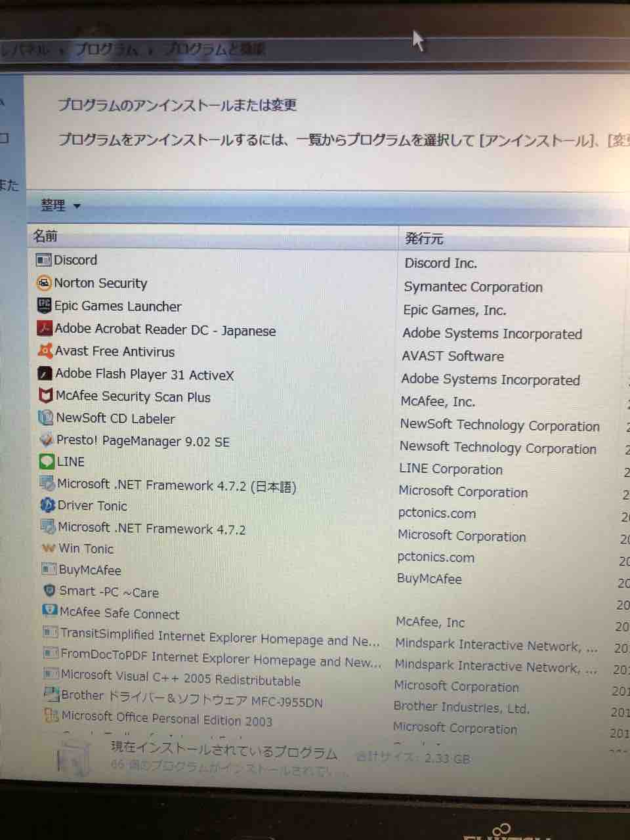Click NewSoft Technology Corporation for CD Labeler
This screenshot has height=840, width=630.
pos(500,425)
